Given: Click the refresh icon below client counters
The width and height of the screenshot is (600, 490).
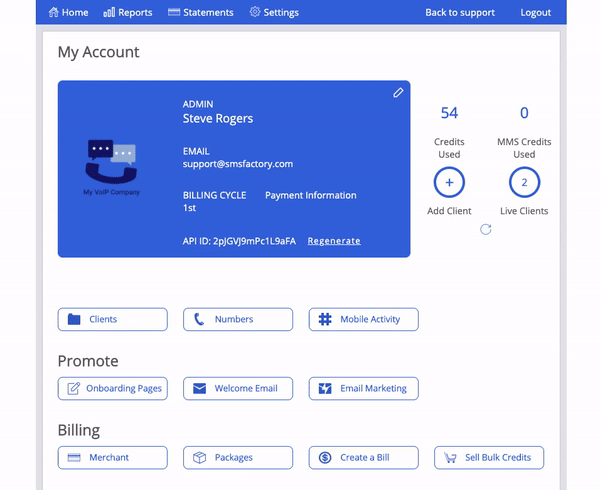Looking at the screenshot, I should click(x=486, y=230).
